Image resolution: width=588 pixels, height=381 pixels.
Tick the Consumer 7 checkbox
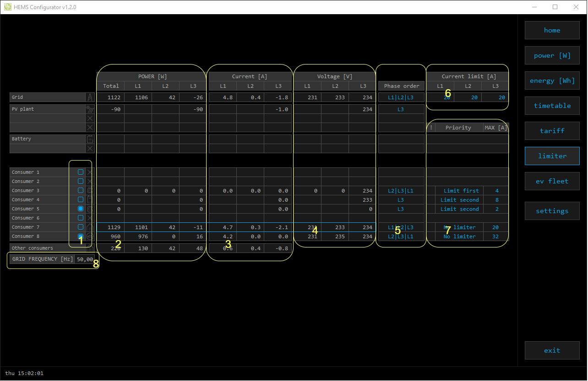click(81, 227)
